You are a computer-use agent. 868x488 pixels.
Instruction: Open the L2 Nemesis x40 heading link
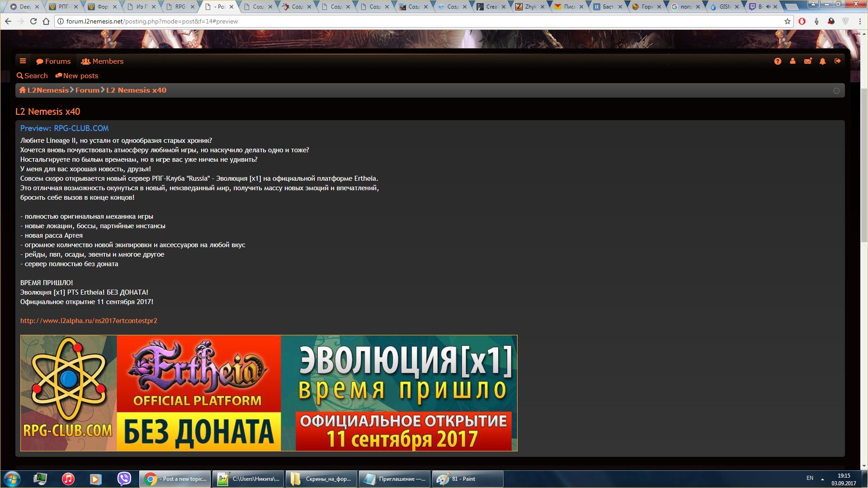(x=47, y=112)
